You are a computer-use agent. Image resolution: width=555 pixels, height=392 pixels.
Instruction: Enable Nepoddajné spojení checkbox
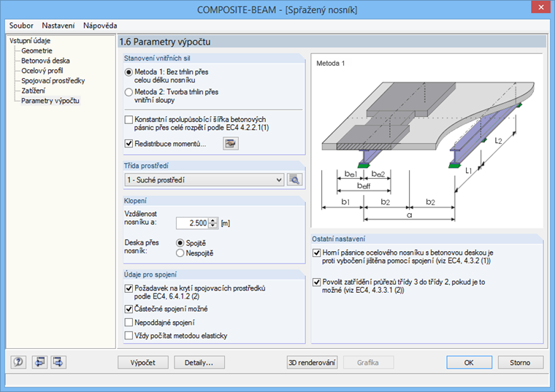[x=129, y=323]
